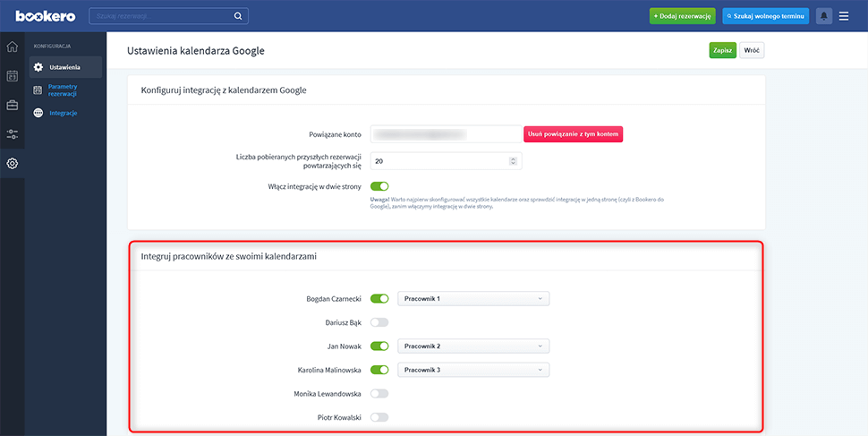Open the calendar icon in left sidebar
868x436 pixels.
pos(13,76)
